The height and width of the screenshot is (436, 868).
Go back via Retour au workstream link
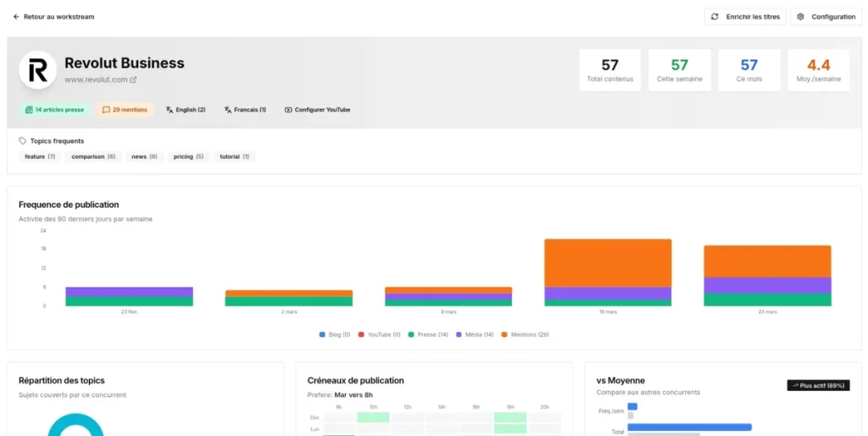53,17
